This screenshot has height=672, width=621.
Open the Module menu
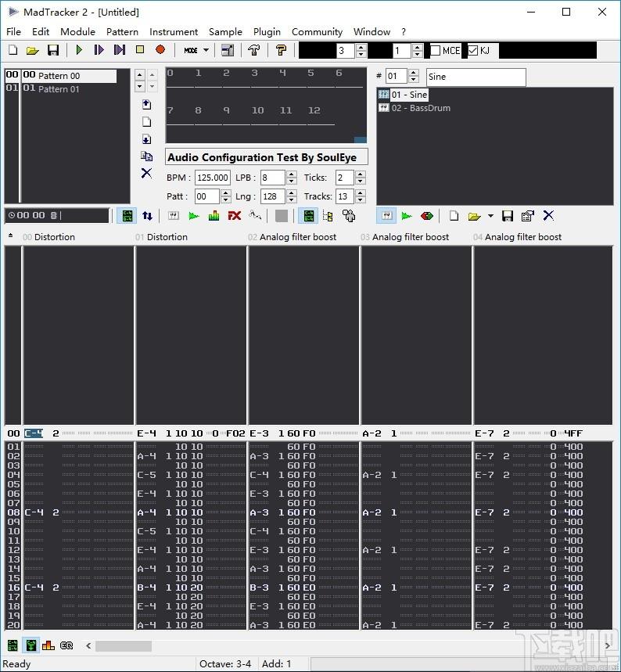coord(77,32)
